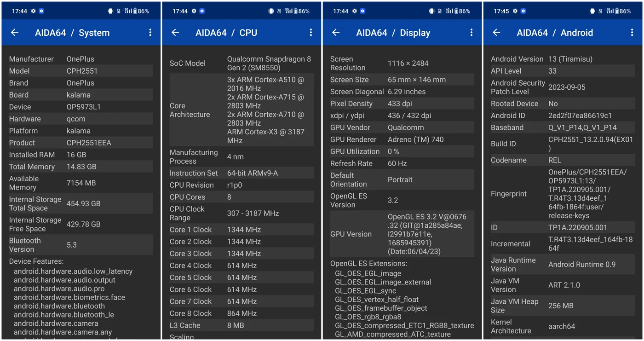
Task: Open the overflow menu on the CPU screen
Action: 310,33
